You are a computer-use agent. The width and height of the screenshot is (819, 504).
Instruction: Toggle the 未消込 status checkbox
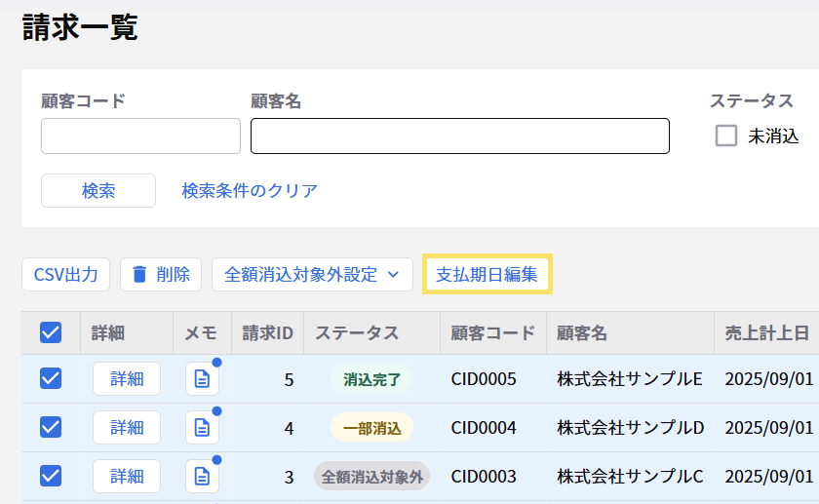[x=726, y=136]
